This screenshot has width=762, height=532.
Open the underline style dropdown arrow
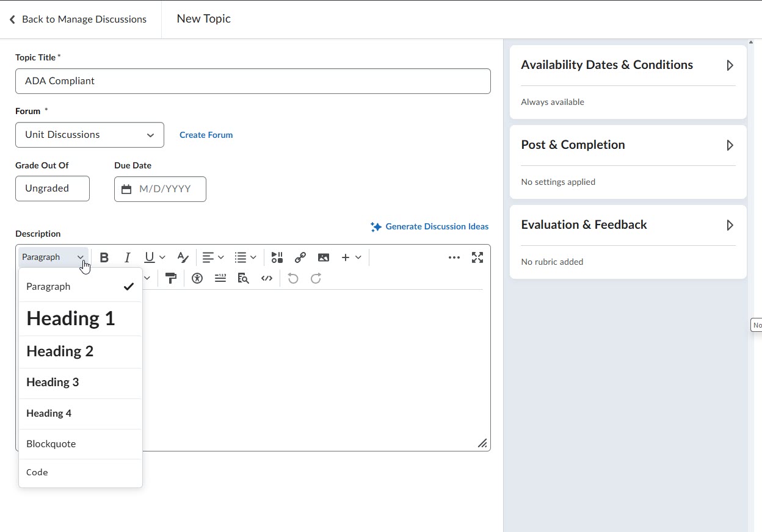tap(163, 257)
